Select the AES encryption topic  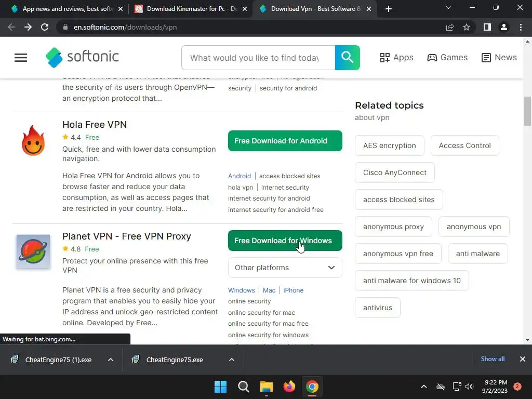coord(390,145)
